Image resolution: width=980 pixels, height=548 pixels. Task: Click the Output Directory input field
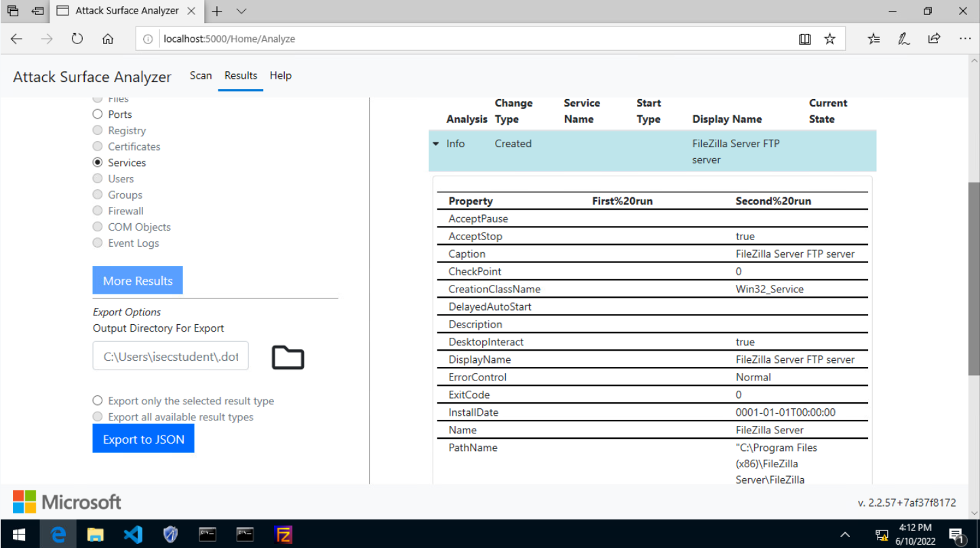pyautogui.click(x=171, y=356)
